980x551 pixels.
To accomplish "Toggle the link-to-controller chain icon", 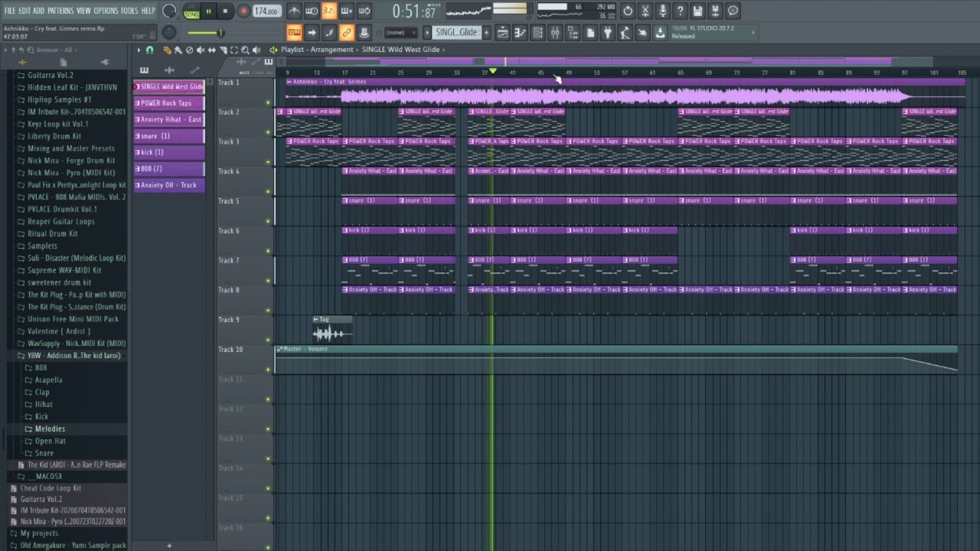I will tap(347, 32).
